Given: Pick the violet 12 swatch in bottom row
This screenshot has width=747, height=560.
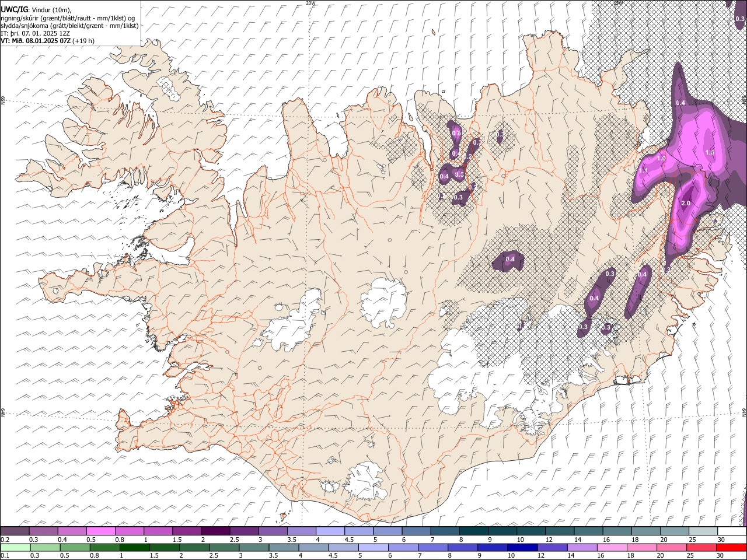Looking at the screenshot, I should [x=553, y=547].
